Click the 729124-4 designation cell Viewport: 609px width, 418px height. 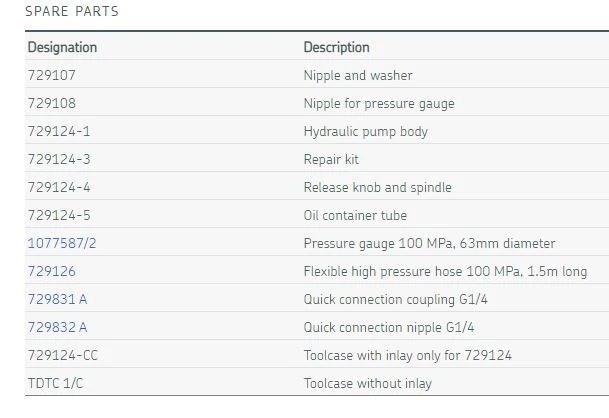coord(59,187)
